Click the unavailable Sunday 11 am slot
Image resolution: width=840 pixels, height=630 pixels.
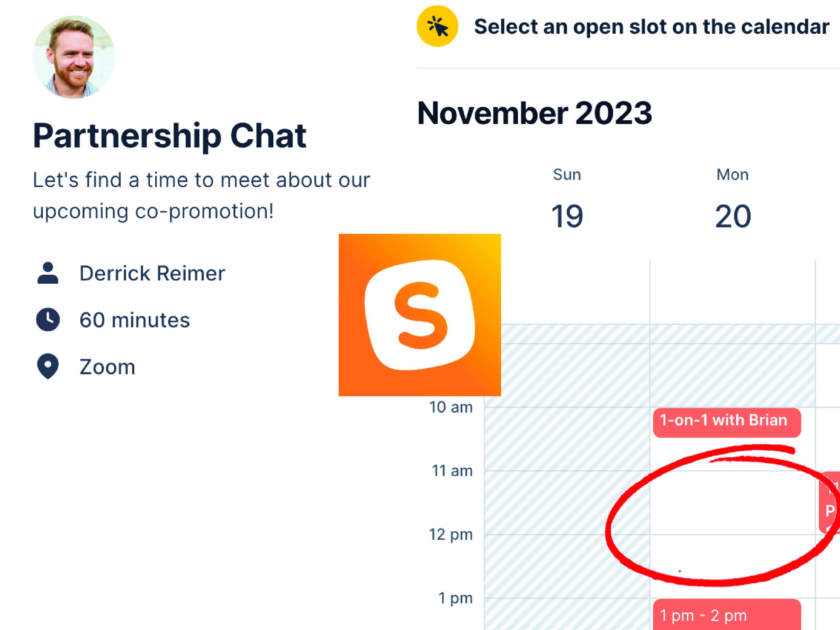point(567,503)
